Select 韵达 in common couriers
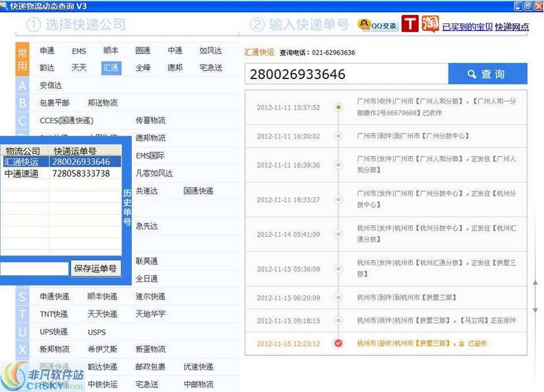Image resolution: width=544 pixels, height=392 pixels. (47, 68)
